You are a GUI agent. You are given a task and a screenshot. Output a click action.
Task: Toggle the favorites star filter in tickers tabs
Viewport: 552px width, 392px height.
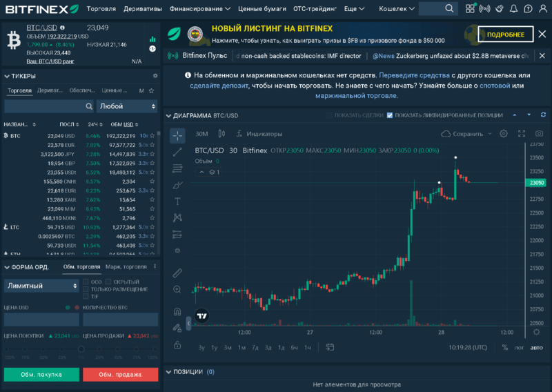(151, 90)
